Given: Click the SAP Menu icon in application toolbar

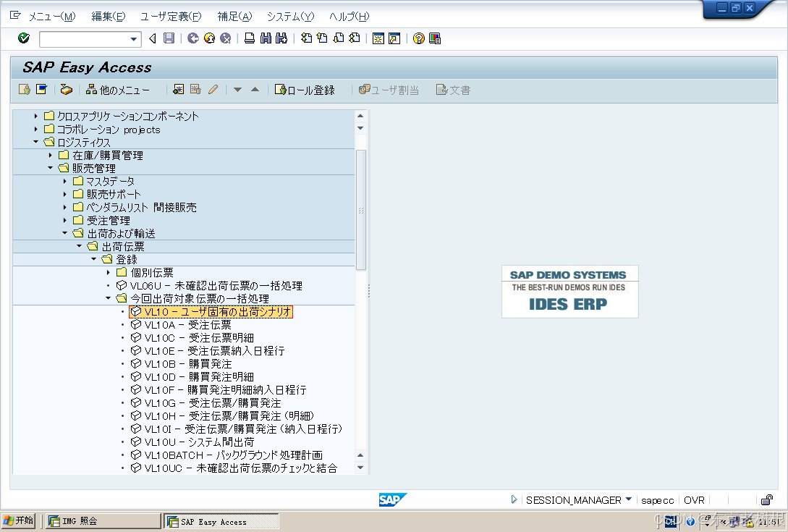Looking at the screenshot, I should [42, 90].
